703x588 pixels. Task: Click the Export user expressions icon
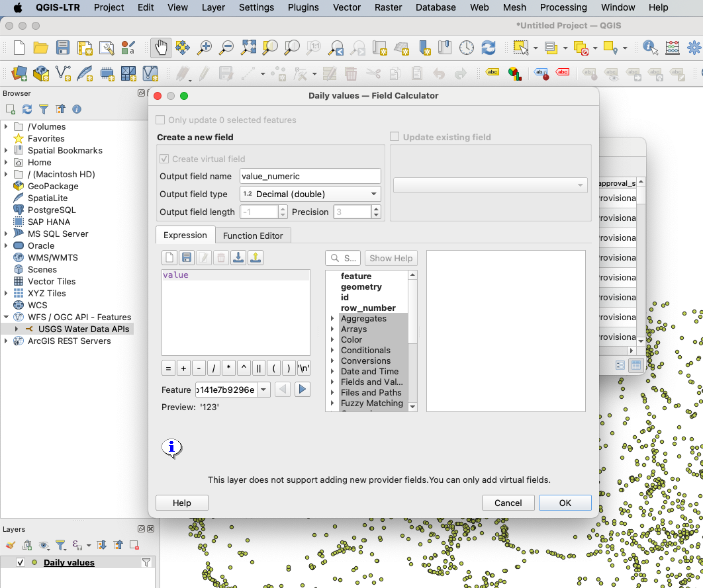coord(256,257)
